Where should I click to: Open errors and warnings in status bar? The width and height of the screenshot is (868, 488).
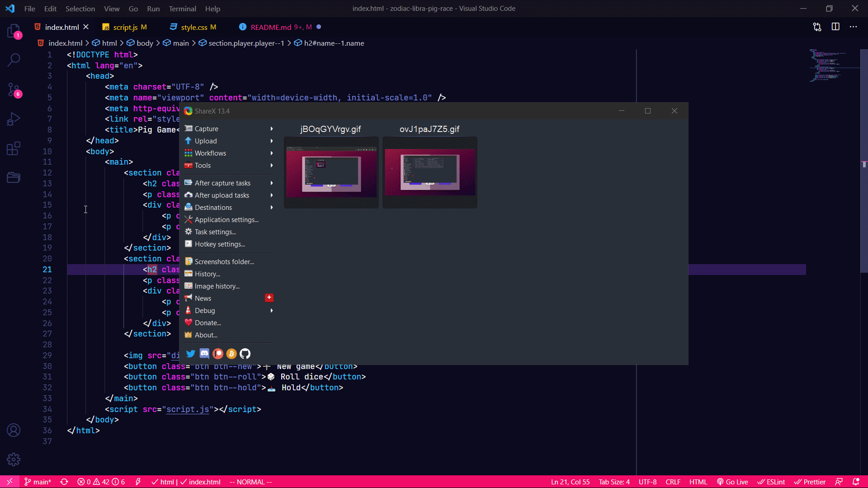point(101,482)
